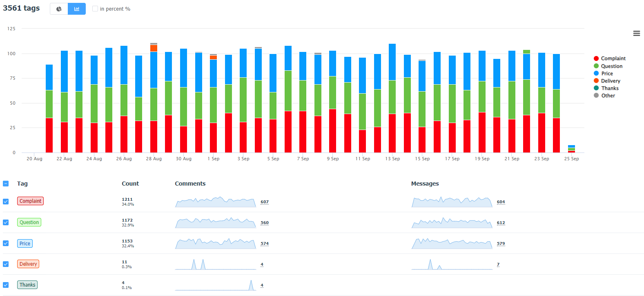This screenshot has width=644, height=296.
Task: Toggle Complaint series in chart legend
Action: point(610,58)
